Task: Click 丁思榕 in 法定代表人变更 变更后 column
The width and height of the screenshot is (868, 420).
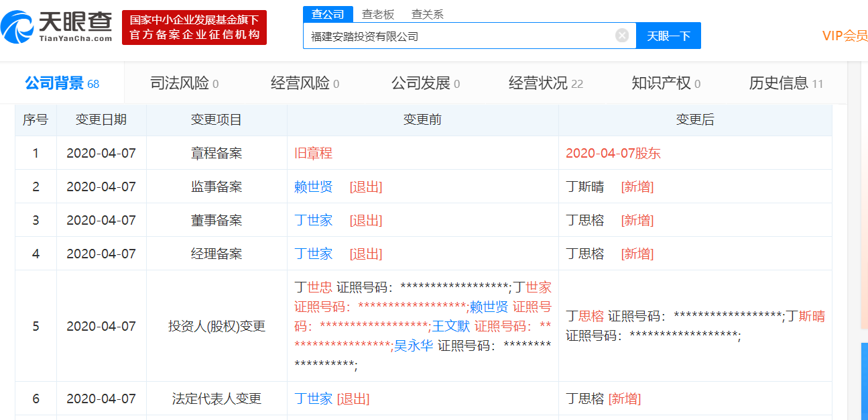Action: pyautogui.click(x=585, y=399)
